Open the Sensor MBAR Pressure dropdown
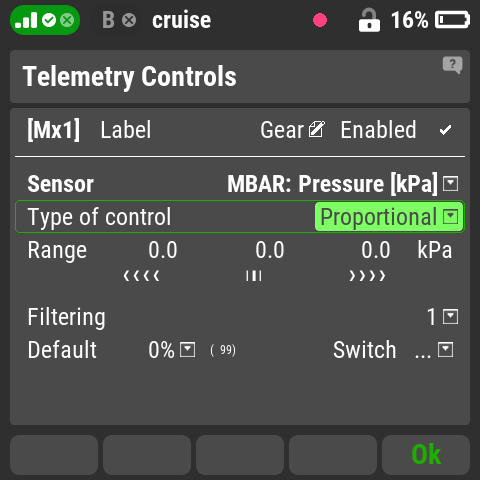The width and height of the screenshot is (480, 480). pyautogui.click(x=343, y=184)
